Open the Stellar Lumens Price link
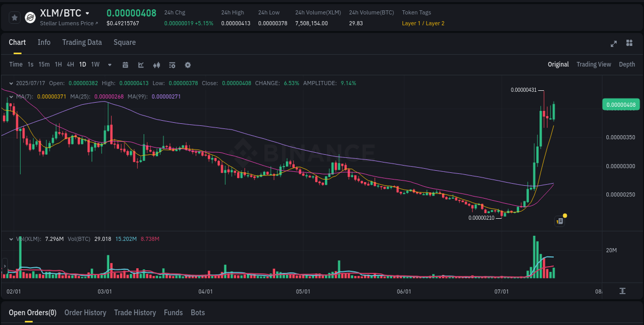Screen dimensions: 644x325 coord(67,23)
